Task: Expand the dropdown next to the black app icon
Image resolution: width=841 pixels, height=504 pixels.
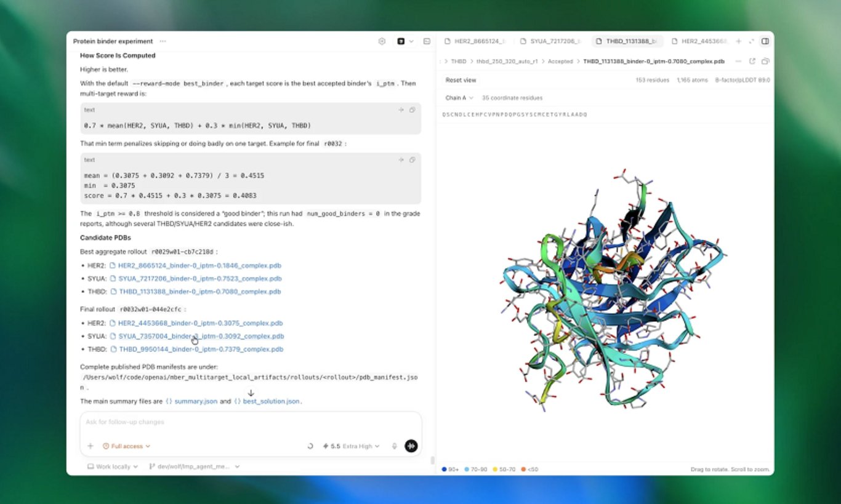Action: point(411,41)
